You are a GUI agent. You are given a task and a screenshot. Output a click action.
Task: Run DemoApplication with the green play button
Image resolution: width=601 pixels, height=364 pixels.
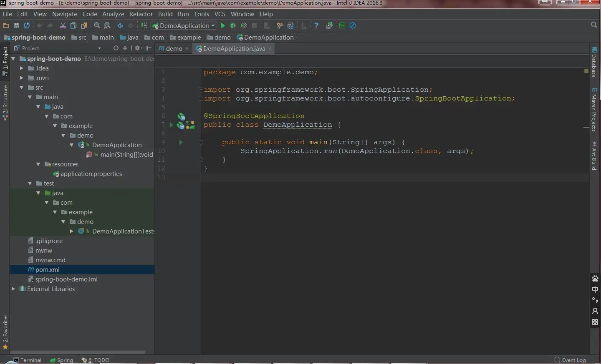(223, 26)
